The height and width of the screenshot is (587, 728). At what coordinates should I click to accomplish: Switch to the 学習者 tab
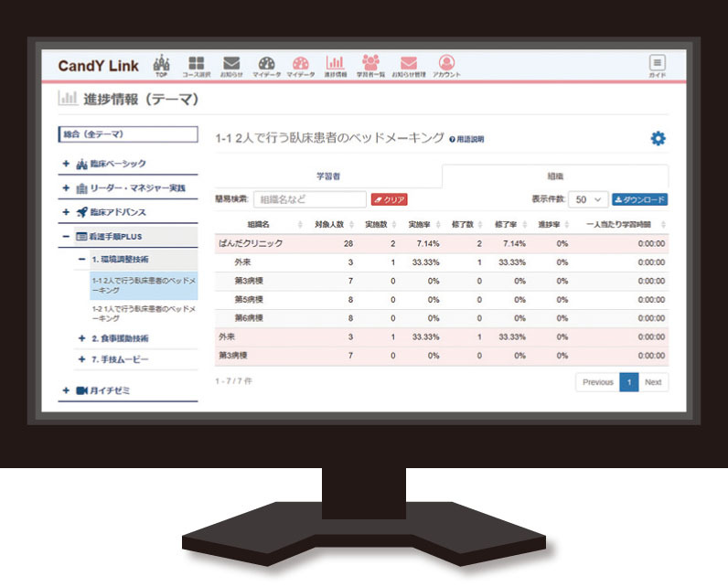(327, 176)
